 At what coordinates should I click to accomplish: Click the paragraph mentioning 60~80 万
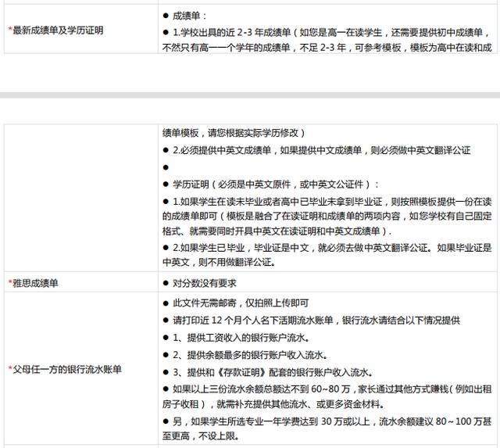pyautogui.click(x=327, y=396)
